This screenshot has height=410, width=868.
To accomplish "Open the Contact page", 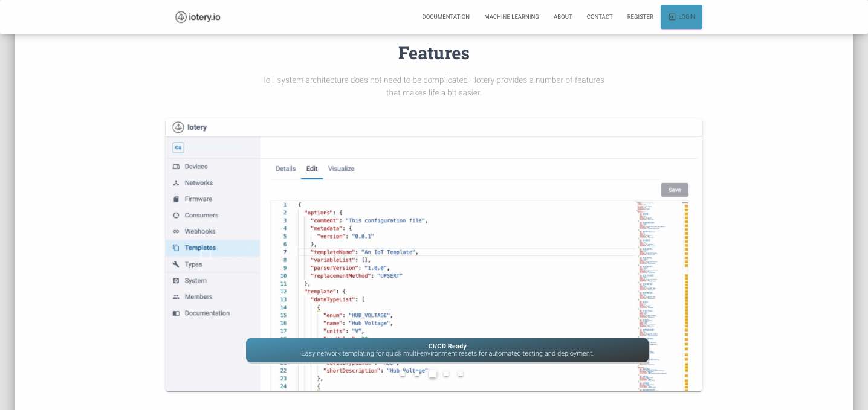I will (600, 17).
